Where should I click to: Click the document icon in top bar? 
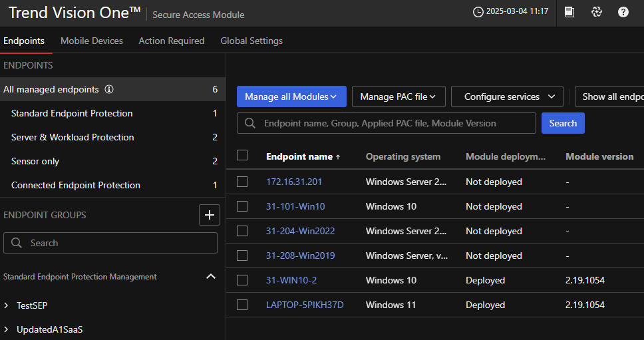569,12
